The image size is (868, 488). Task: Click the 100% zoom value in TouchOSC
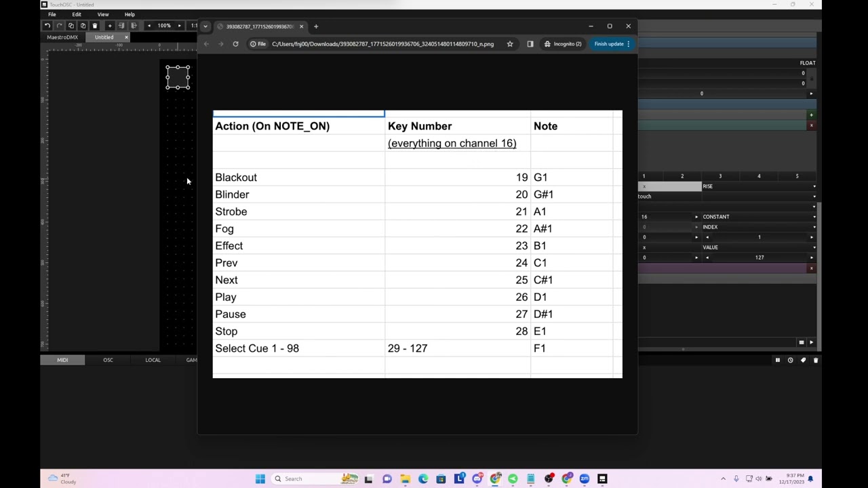164,26
